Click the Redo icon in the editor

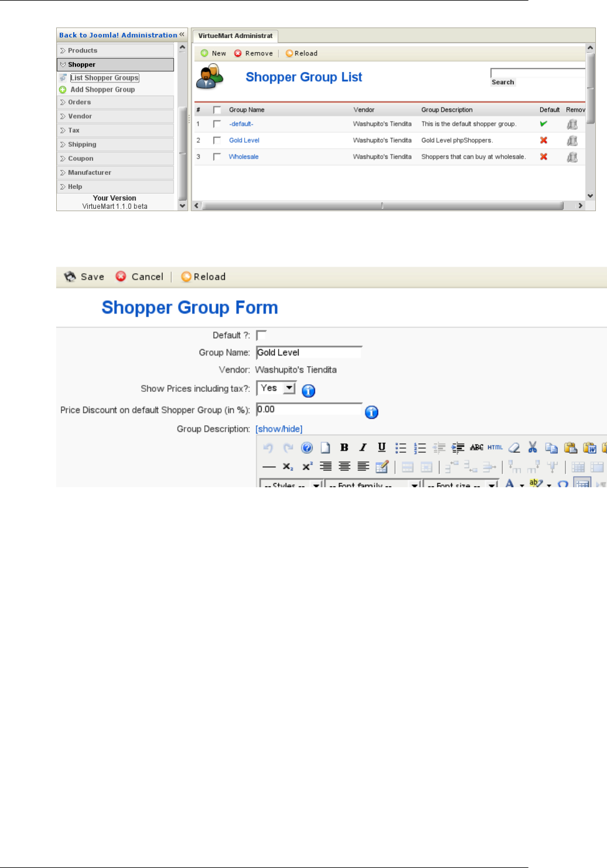[x=288, y=448]
